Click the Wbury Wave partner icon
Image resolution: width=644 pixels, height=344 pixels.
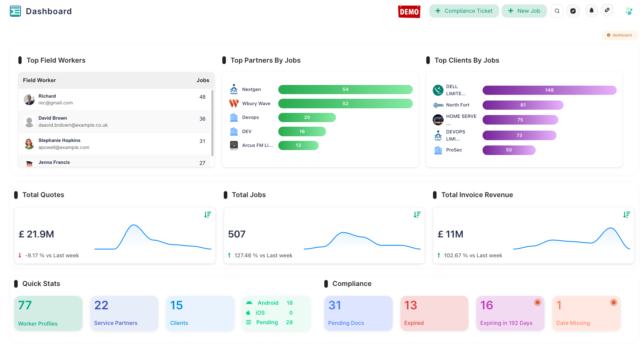tap(234, 103)
